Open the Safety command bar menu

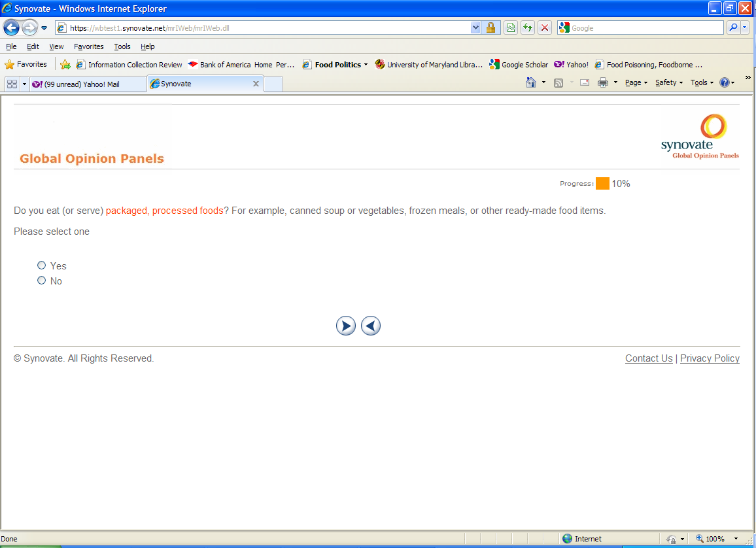669,82
